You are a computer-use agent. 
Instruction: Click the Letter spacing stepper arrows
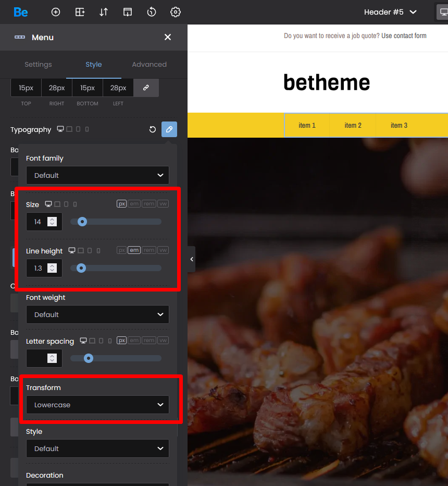52,358
